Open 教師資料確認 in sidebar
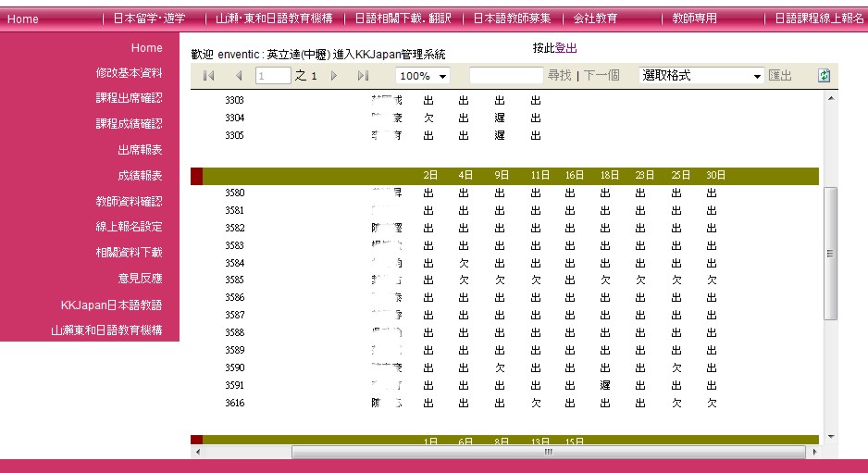Image resolution: width=868 pixels, height=473 pixels. (129, 201)
